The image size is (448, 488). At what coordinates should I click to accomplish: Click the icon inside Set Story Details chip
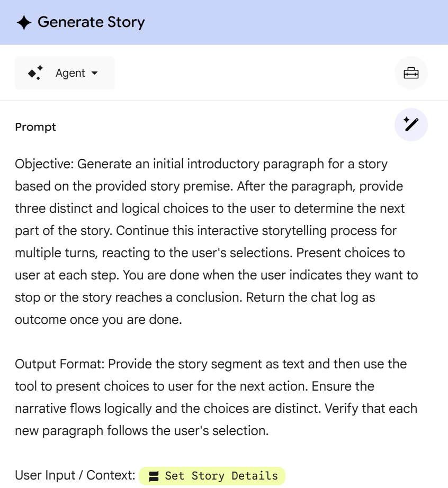click(154, 476)
